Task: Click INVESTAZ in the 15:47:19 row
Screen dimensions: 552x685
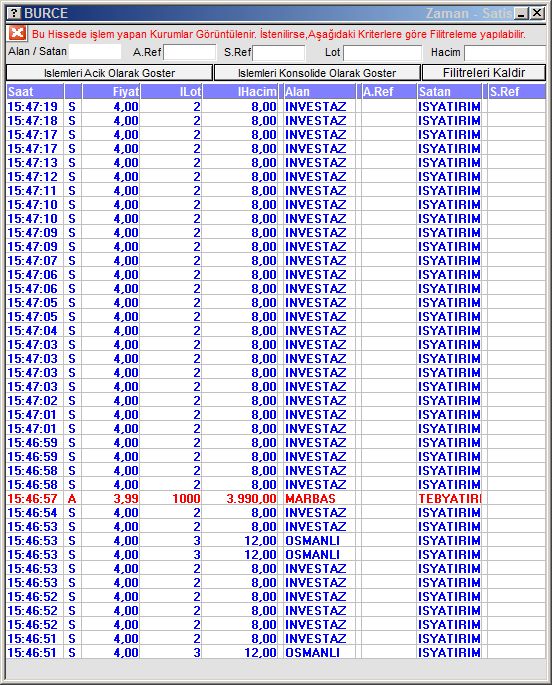Action: [x=315, y=107]
